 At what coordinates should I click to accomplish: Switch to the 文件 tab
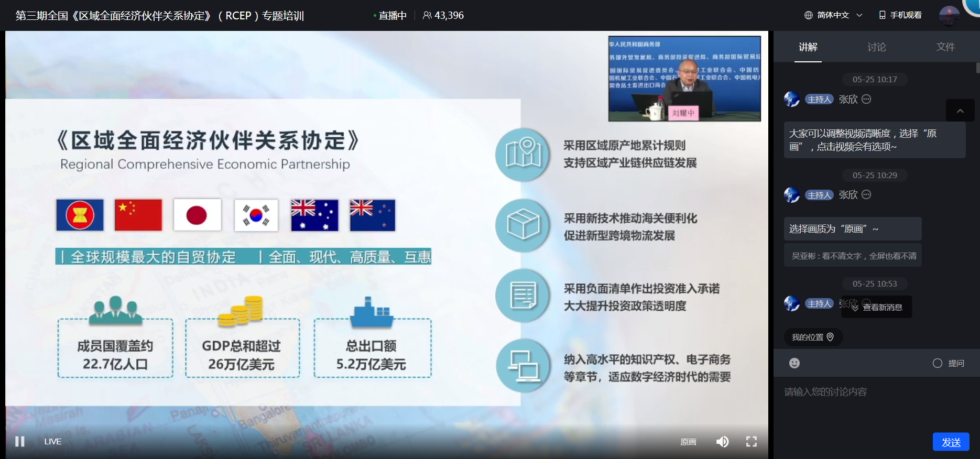coord(945,47)
